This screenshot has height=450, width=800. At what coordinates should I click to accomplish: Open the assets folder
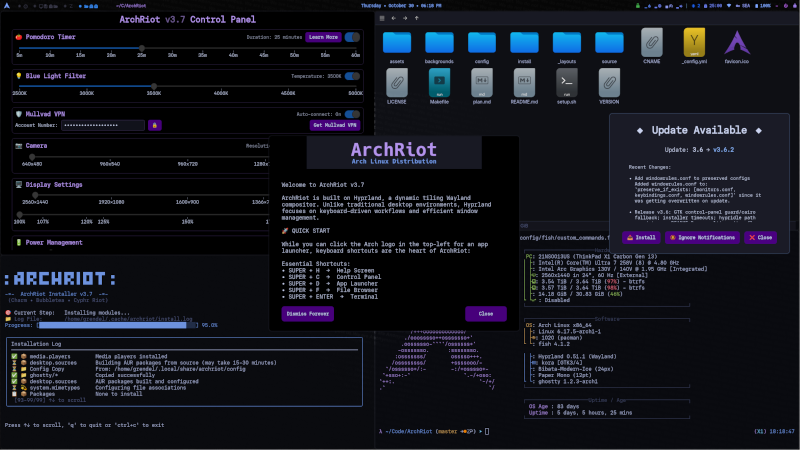pyautogui.click(x=397, y=45)
